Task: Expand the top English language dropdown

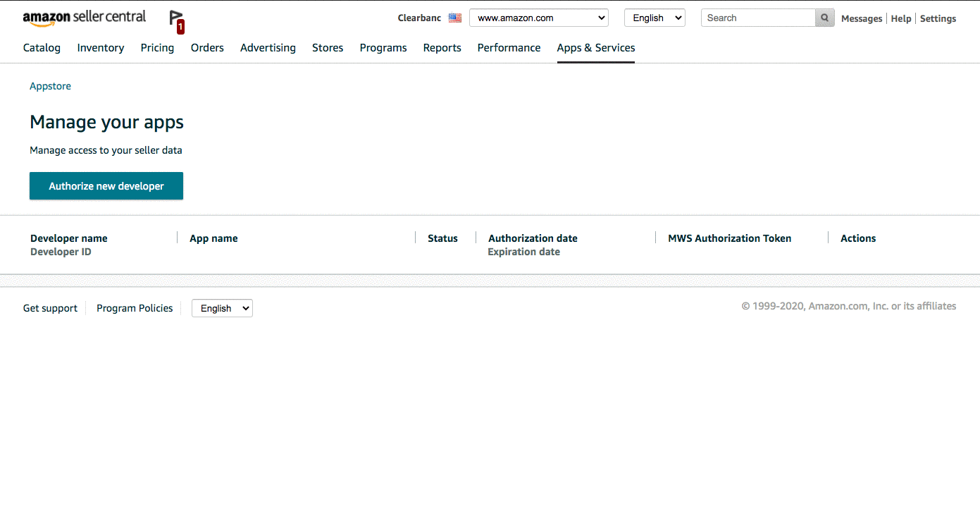Action: coord(654,18)
